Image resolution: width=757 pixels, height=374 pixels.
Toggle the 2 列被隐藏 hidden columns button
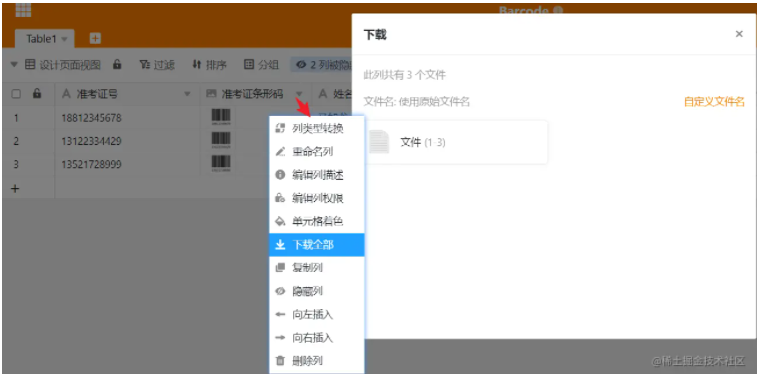(x=322, y=65)
